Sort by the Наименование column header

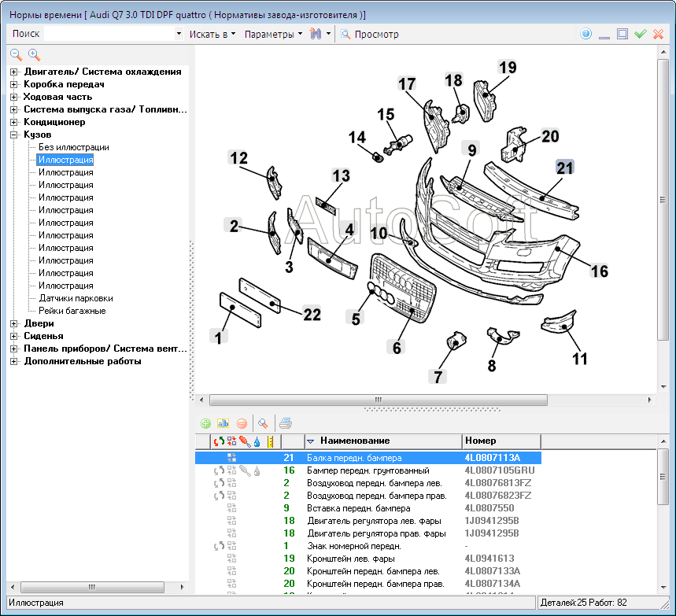383,441
